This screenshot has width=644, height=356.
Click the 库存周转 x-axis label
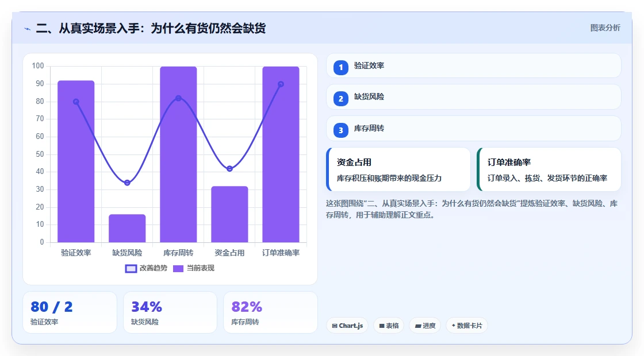178,253
